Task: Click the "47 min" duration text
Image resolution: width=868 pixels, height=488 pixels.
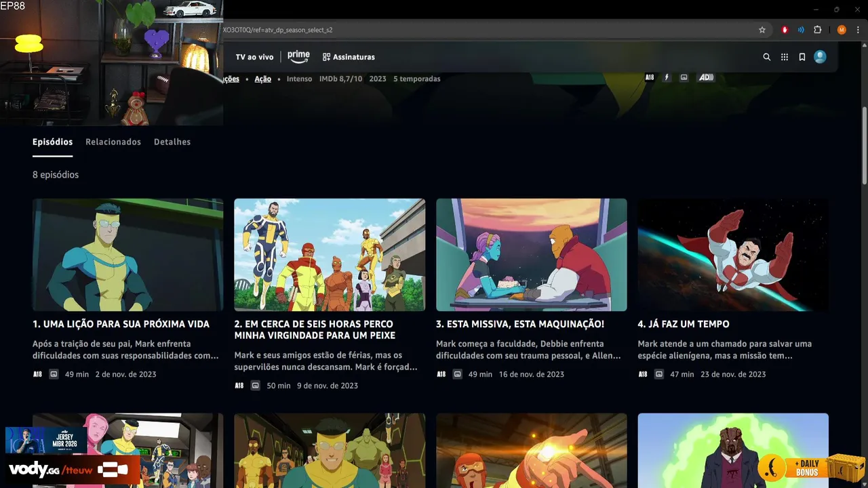Action: tap(682, 374)
